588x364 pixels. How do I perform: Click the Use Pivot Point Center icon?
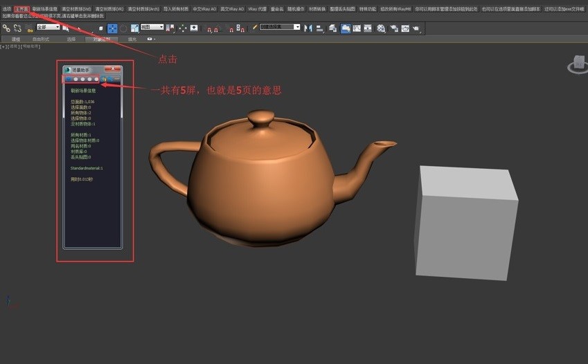click(170, 28)
